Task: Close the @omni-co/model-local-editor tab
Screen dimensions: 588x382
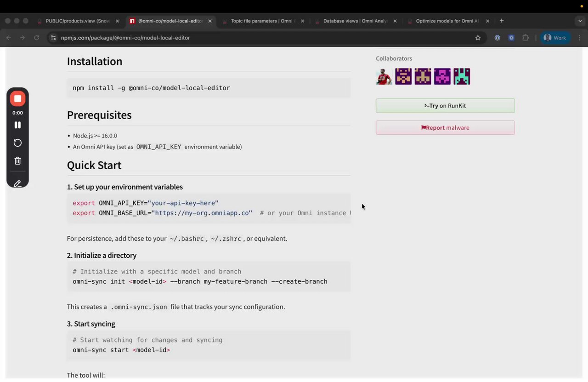Action: click(210, 21)
